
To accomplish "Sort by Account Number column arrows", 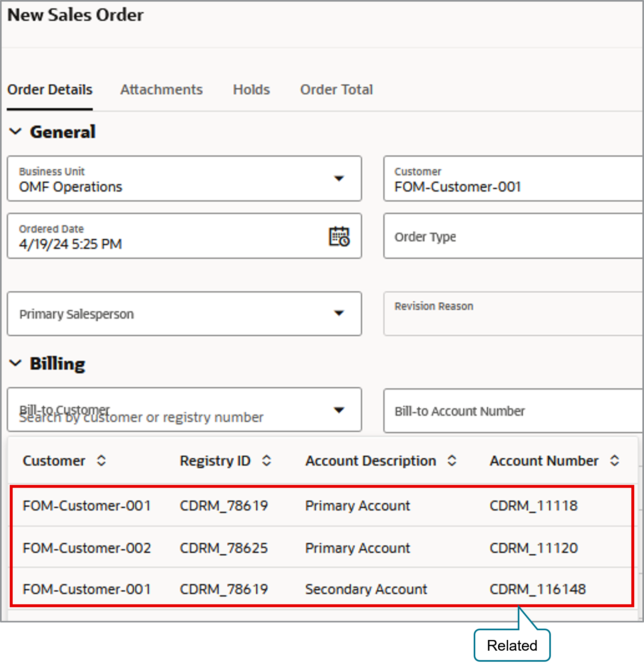I will (x=614, y=461).
